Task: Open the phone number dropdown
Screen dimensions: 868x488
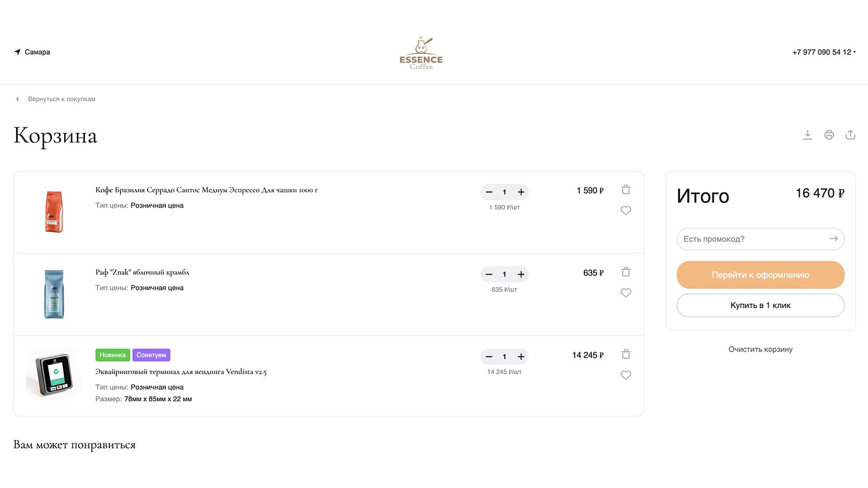Action: [824, 52]
